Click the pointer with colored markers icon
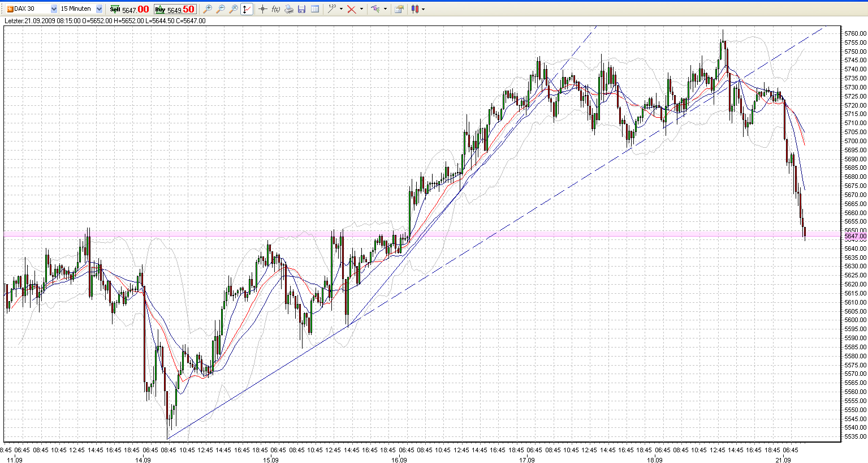 pyautogui.click(x=375, y=9)
